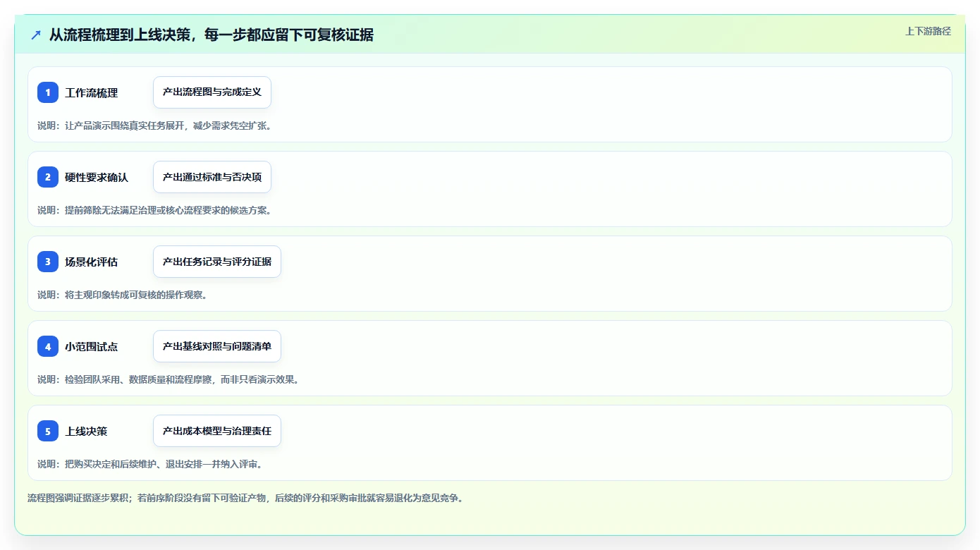Select the 场景化评估 step title

pos(92,262)
